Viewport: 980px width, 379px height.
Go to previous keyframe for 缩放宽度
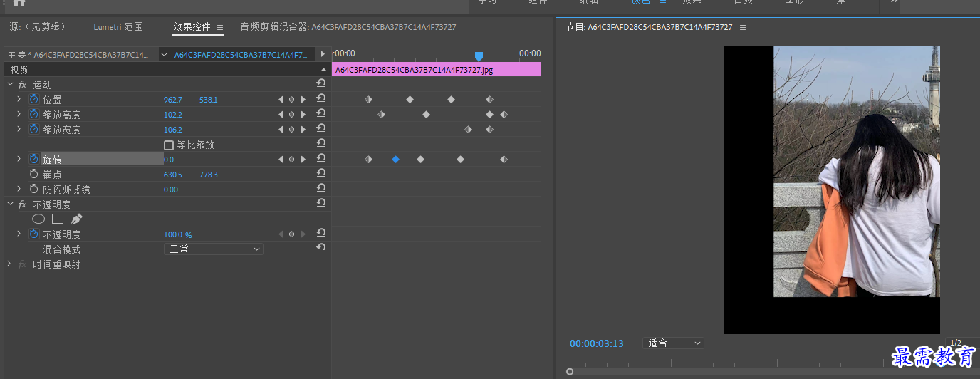tap(281, 130)
